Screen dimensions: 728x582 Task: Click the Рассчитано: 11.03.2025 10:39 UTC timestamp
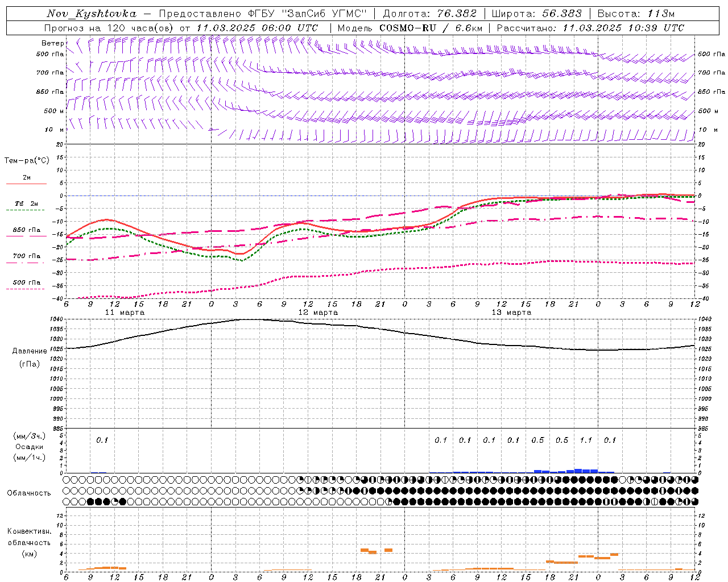click(x=590, y=28)
